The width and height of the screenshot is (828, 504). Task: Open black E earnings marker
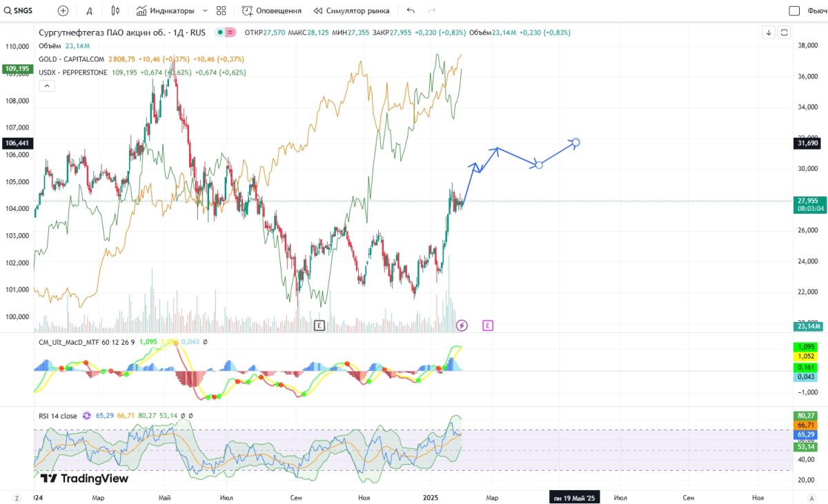click(x=319, y=325)
